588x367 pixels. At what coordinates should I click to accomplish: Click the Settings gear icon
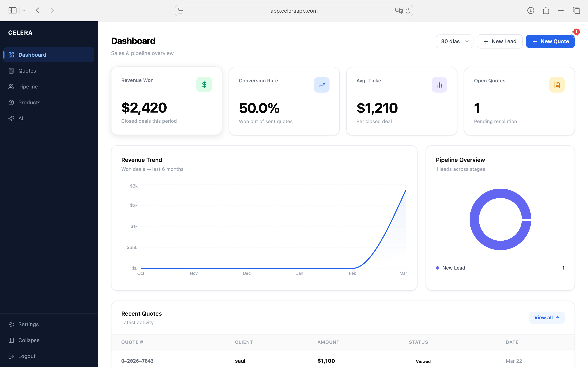[x=11, y=324]
